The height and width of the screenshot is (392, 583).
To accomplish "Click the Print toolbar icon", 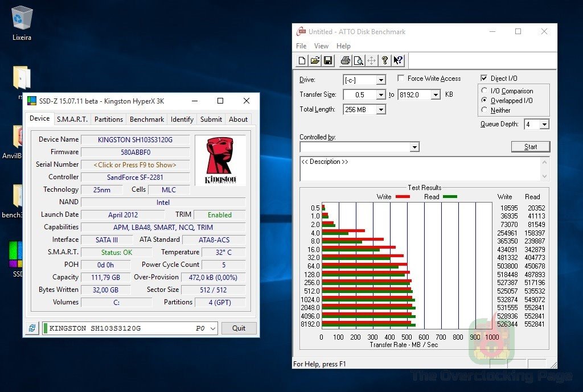I will coord(345,61).
